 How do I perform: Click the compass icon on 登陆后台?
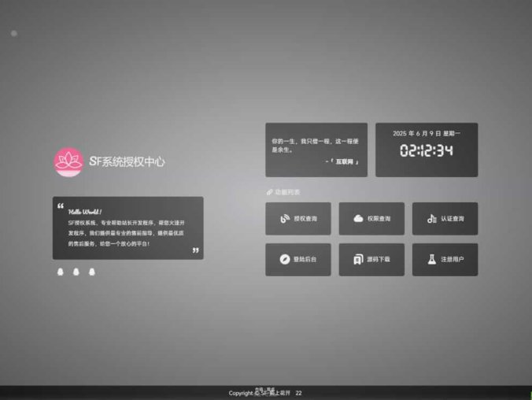285,260
